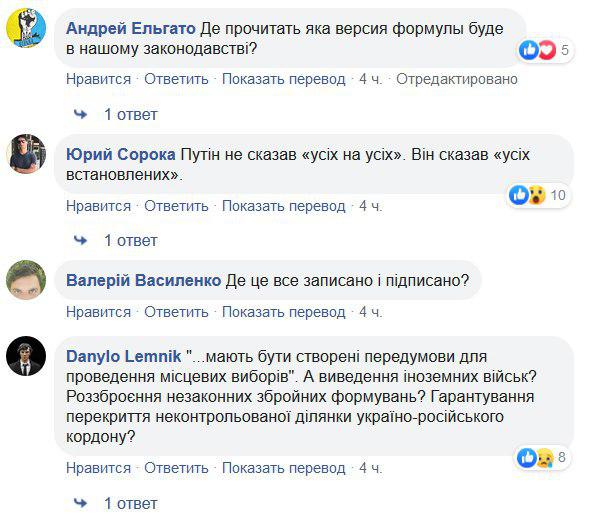Open Danylo Lemnik's profile name link
Viewport: 615px width, 518px height.
pos(124,356)
